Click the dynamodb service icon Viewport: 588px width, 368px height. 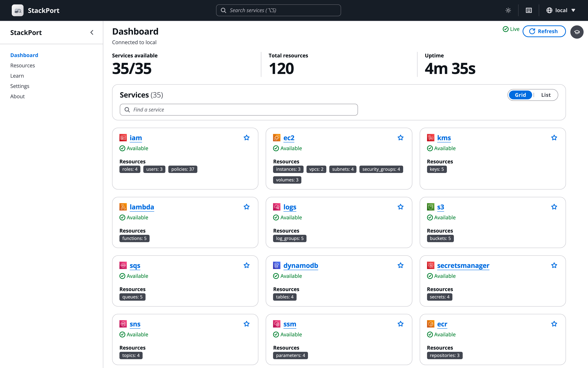(x=276, y=265)
